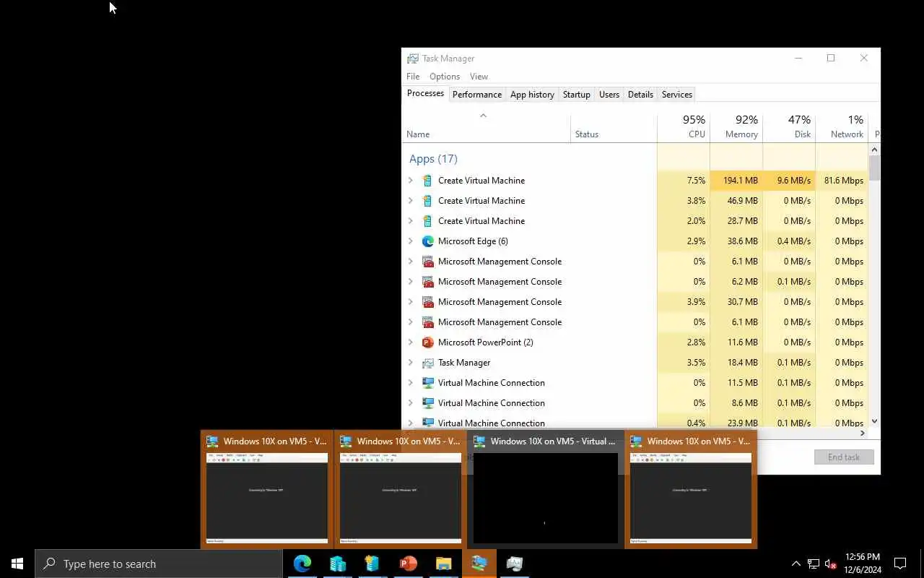Sort processes by the CPU column header
The image size is (924, 578).
tap(684, 126)
